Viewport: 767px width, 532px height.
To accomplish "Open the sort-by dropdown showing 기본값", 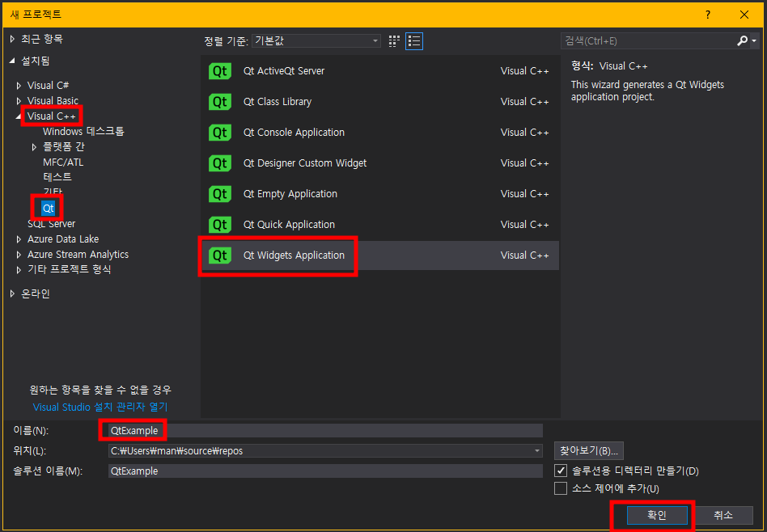I will click(x=316, y=41).
